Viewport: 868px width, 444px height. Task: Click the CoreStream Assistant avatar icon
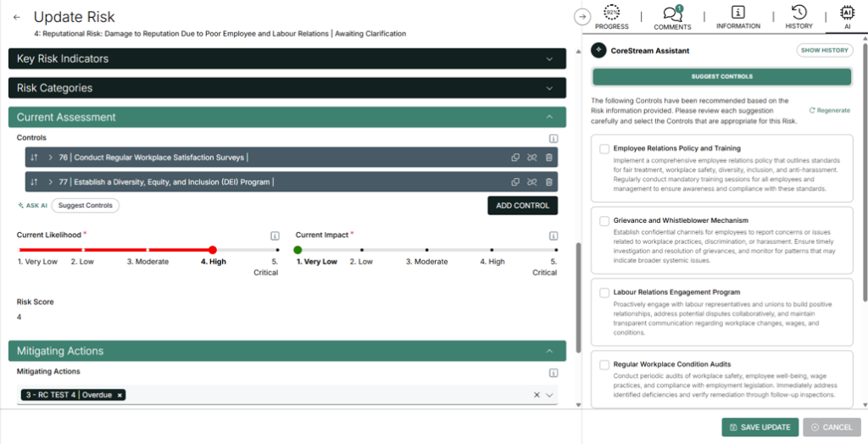(598, 50)
